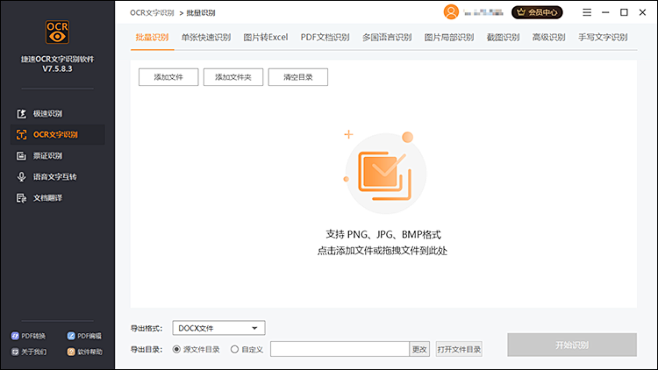Expand the DOCX文件 export format dropdown

point(219,328)
